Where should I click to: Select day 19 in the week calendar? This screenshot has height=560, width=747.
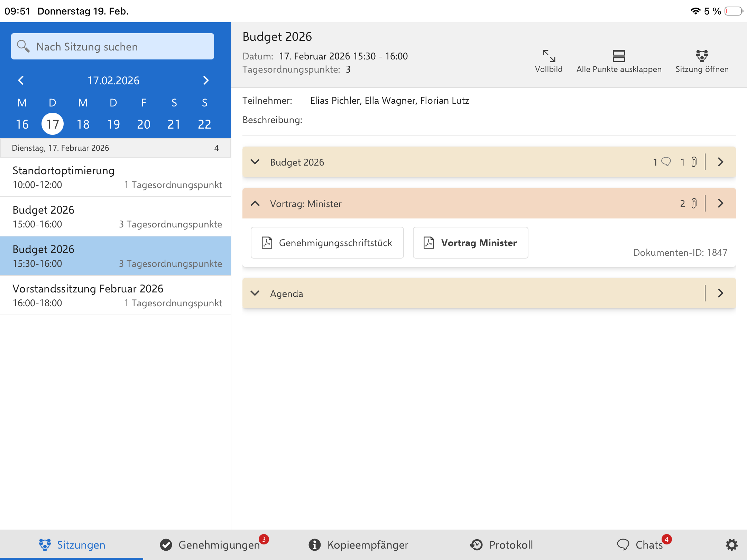point(113,124)
